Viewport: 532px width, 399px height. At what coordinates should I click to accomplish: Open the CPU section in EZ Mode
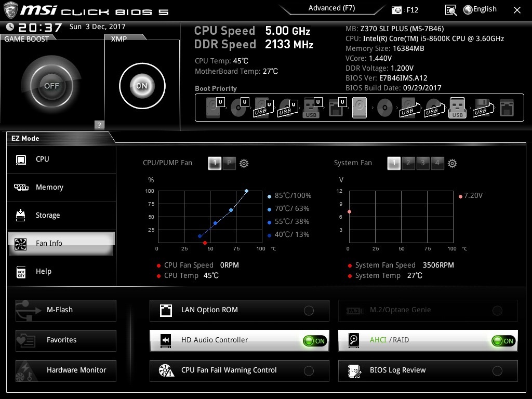pos(61,159)
